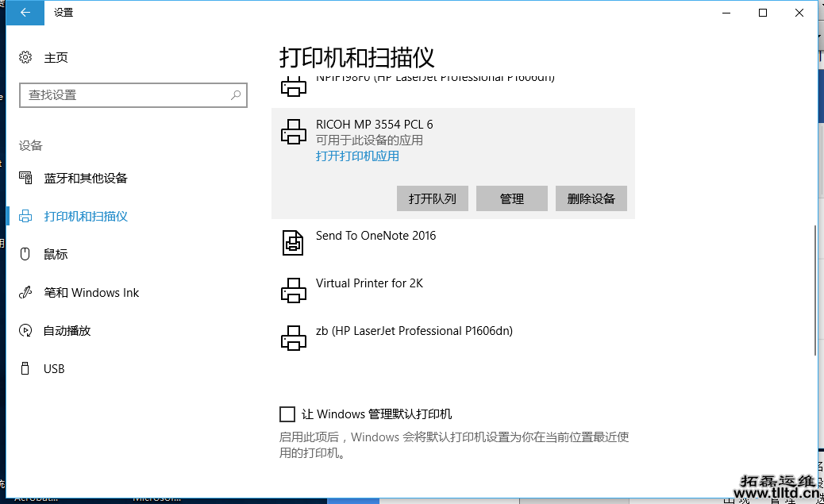Click the search magnifier icon in 查找设置
The width and height of the screenshot is (824, 504).
pos(236,94)
